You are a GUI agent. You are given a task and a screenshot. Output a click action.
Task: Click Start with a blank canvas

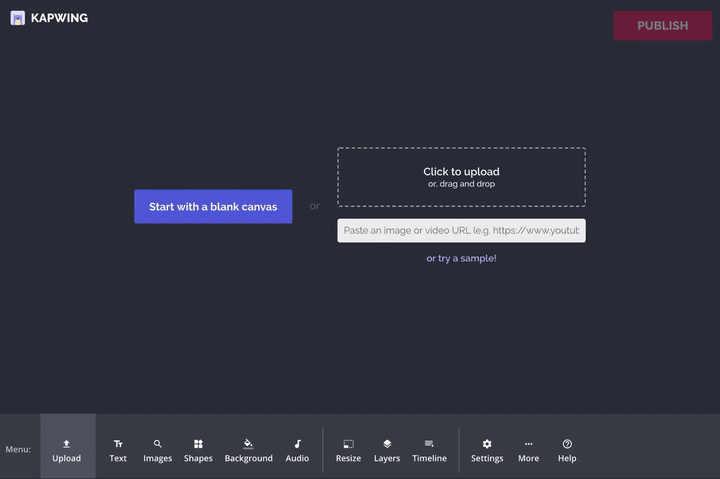213,207
